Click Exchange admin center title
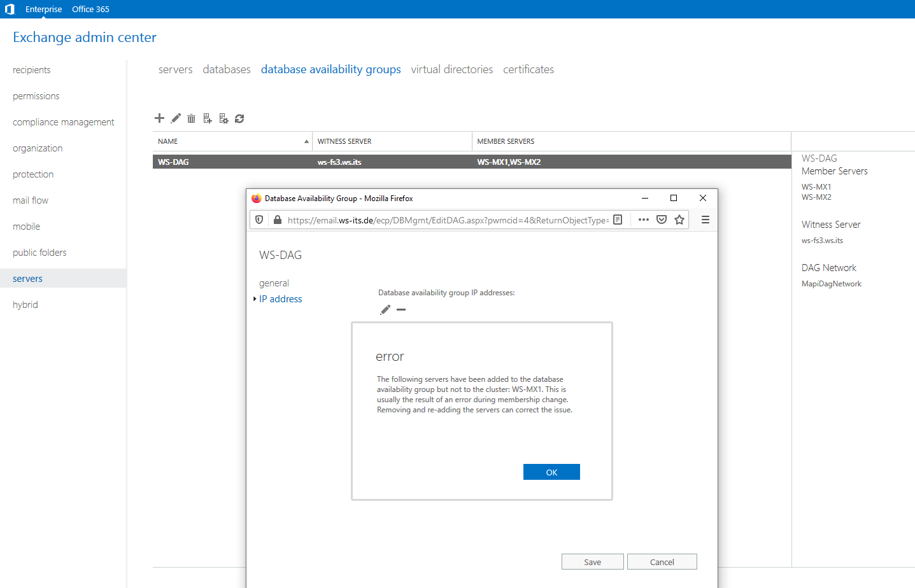This screenshot has width=915, height=588. pos(85,37)
